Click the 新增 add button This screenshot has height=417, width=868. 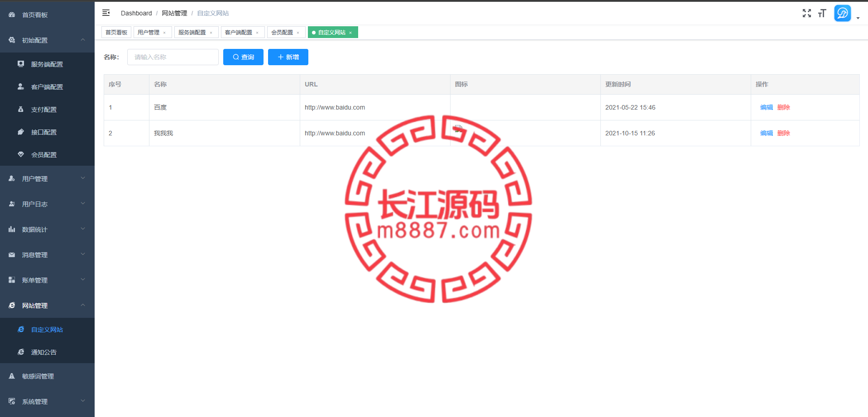pos(288,57)
